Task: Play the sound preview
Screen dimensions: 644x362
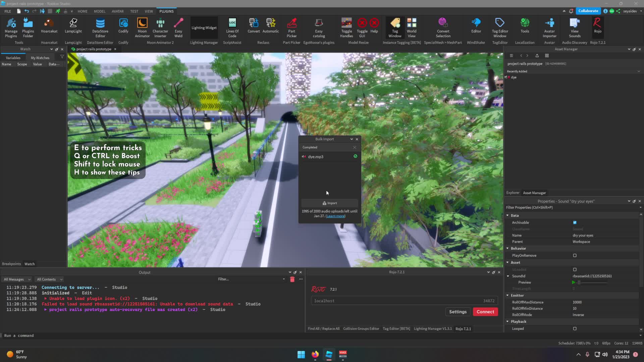Action: point(573,282)
